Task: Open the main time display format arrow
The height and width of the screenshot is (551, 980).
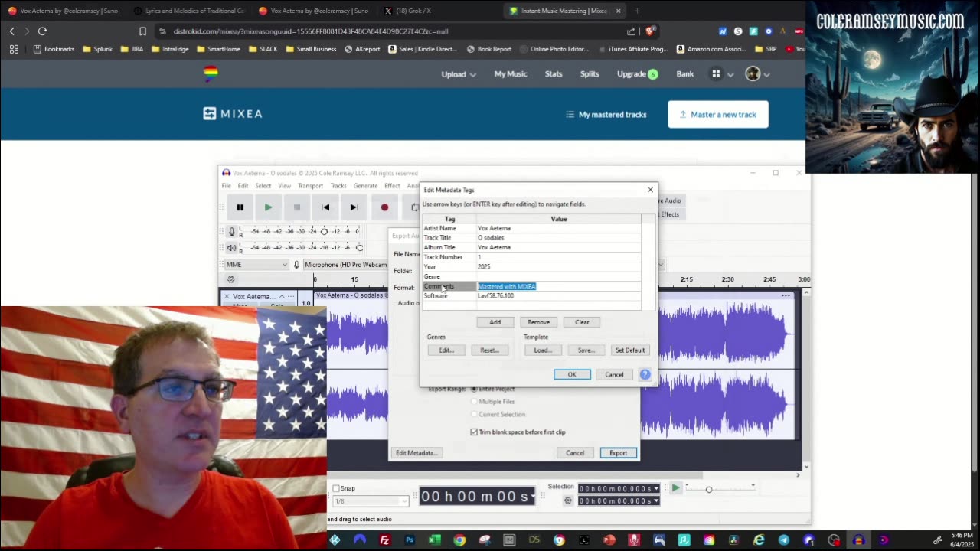Action: (533, 496)
